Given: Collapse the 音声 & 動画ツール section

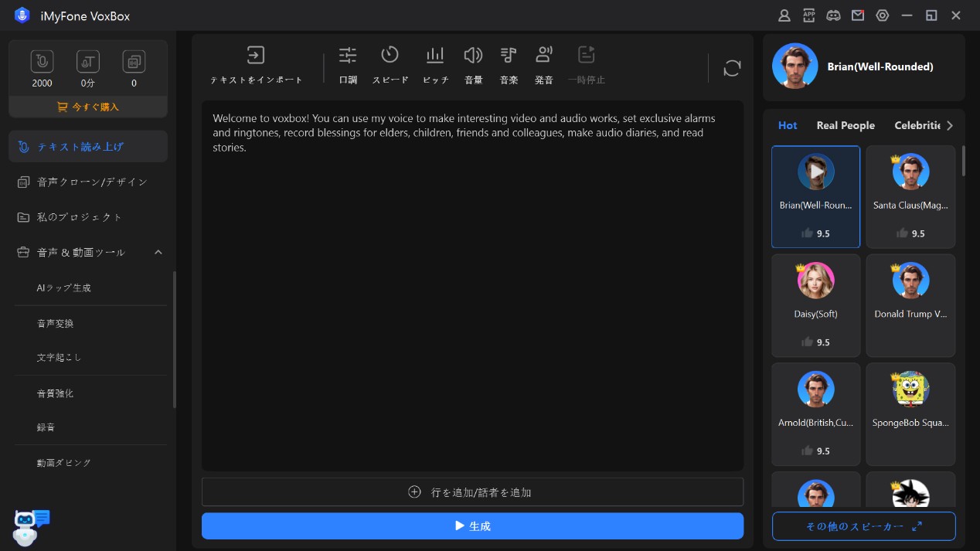Looking at the screenshot, I should [158, 253].
